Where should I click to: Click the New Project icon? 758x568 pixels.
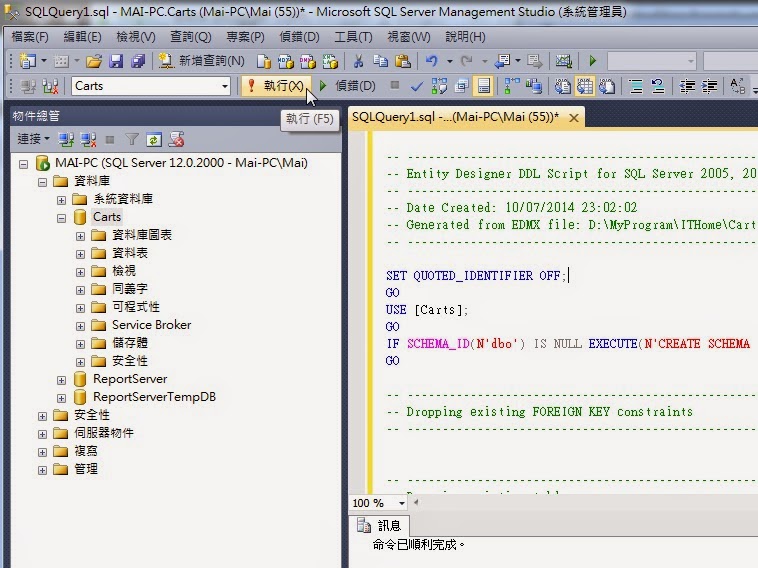27,61
